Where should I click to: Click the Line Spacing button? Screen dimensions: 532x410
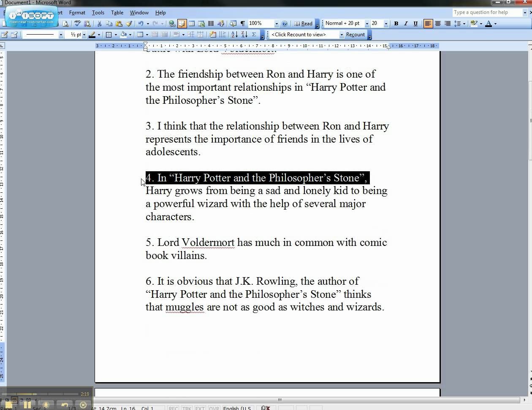(457, 24)
